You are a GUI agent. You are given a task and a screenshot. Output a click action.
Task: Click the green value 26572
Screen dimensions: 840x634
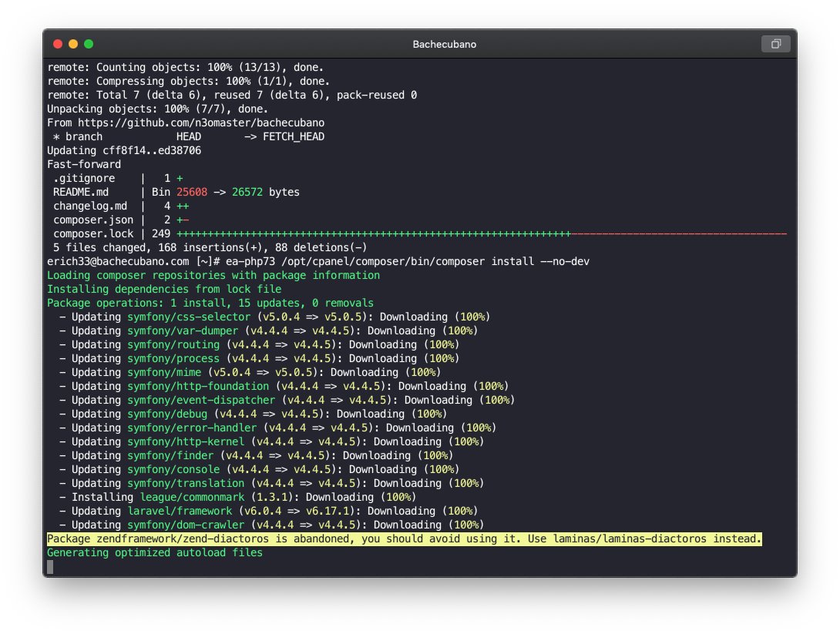[x=247, y=193]
